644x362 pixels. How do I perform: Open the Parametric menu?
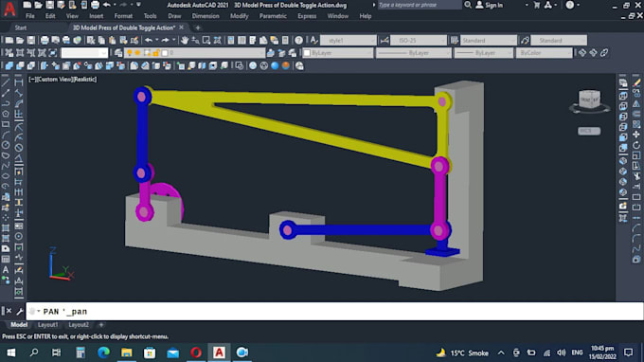273,16
